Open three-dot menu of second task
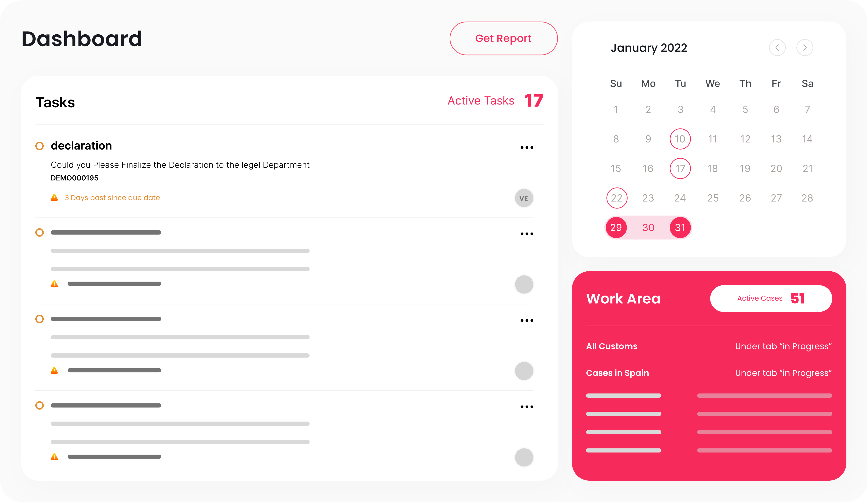Screen dimensions: 868x502 click(527, 234)
